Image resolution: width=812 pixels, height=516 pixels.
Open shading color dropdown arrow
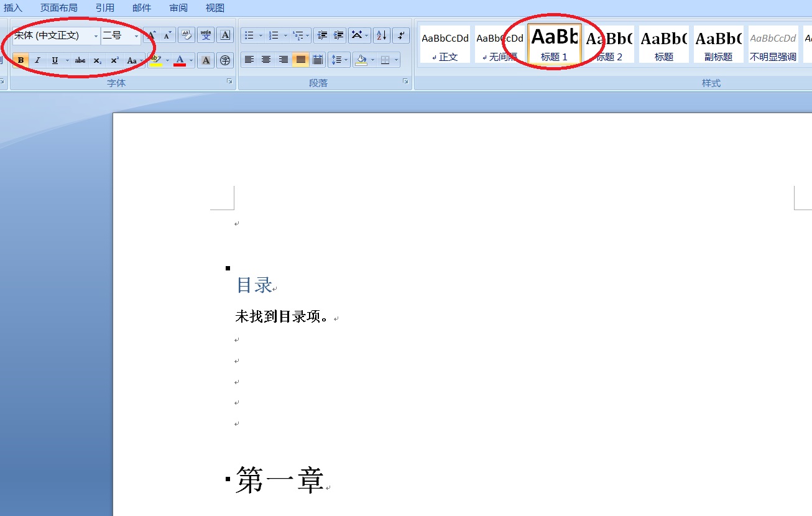(373, 60)
